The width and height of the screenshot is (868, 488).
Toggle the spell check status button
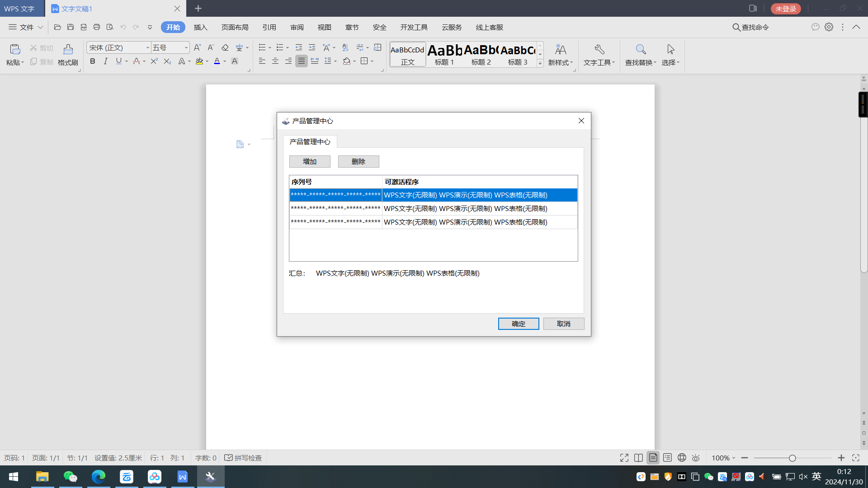point(243,458)
